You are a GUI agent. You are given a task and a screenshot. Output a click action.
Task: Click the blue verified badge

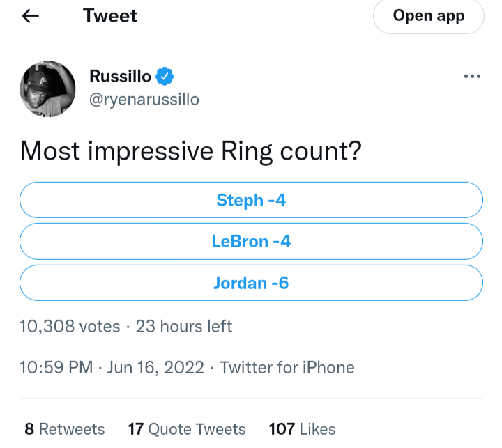pyautogui.click(x=165, y=77)
